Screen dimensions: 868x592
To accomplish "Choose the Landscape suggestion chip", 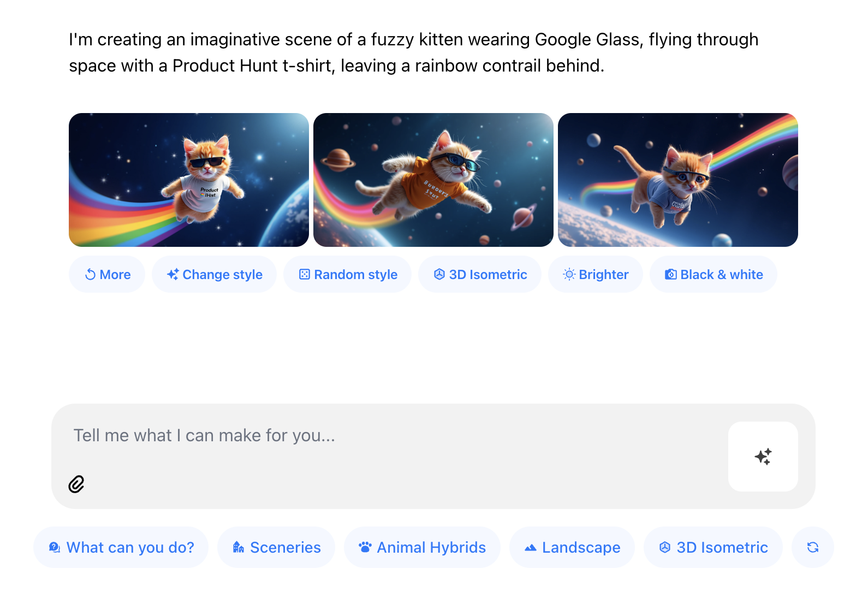I will point(572,547).
